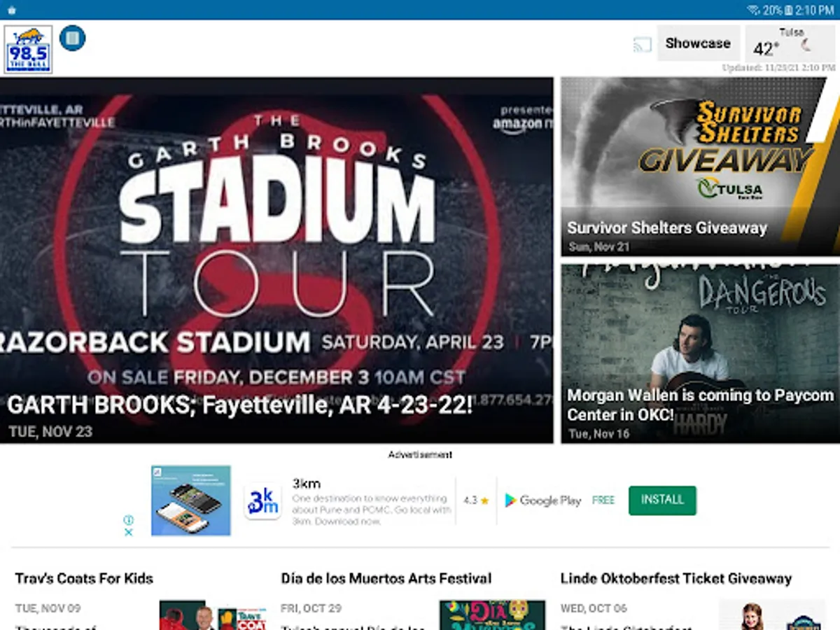
Task: Install the 3km app from the ad
Action: [x=662, y=500]
